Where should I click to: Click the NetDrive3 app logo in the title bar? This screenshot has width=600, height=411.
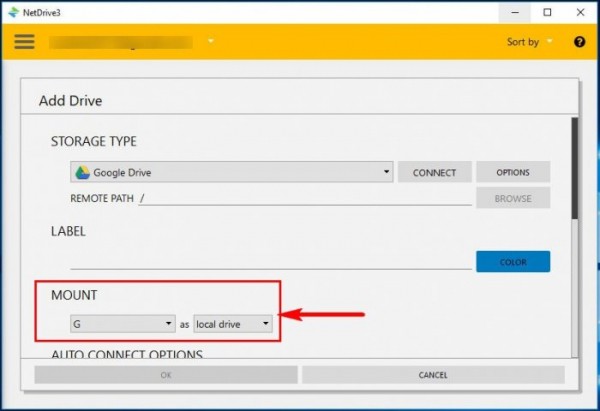coord(13,12)
